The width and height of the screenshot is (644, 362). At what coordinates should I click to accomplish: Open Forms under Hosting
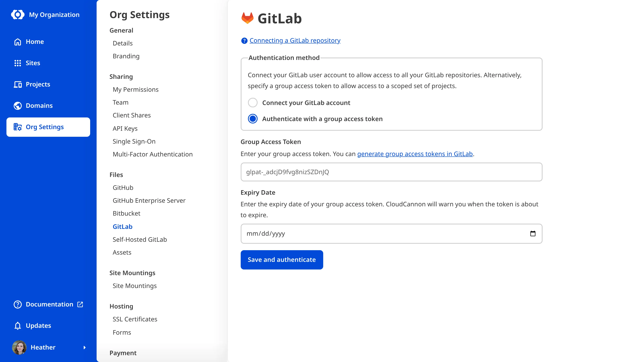pyautogui.click(x=122, y=332)
